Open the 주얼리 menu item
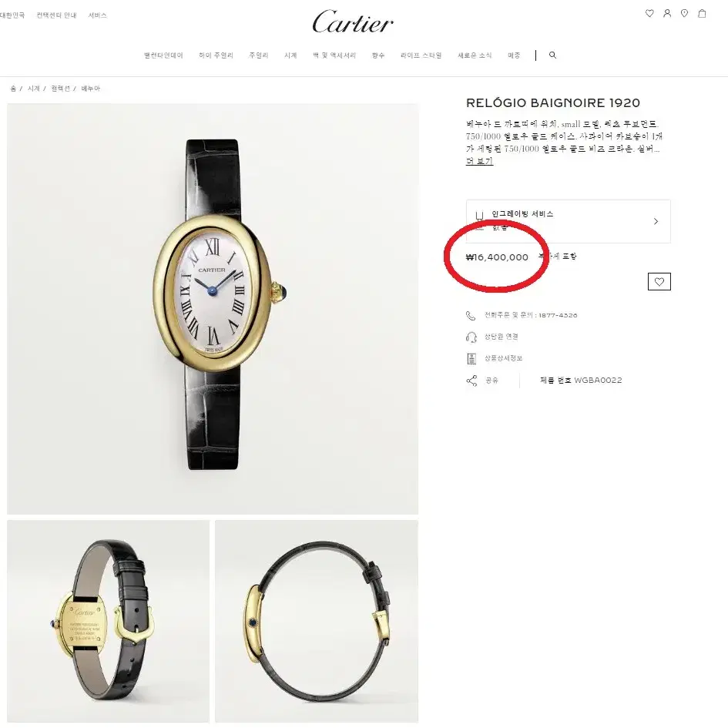This screenshot has width=728, height=728. 259,55
